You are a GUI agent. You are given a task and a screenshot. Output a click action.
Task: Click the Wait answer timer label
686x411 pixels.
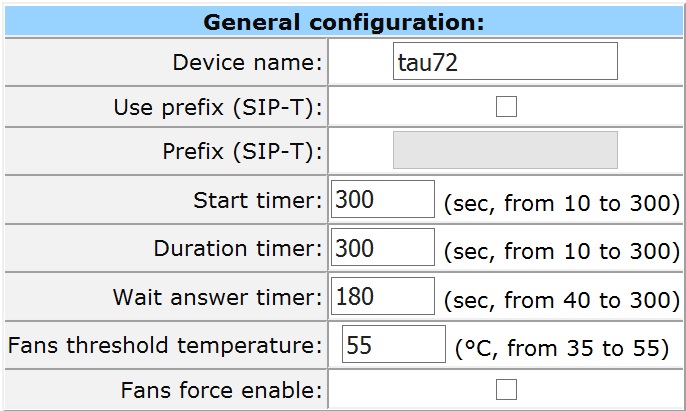[217, 297]
